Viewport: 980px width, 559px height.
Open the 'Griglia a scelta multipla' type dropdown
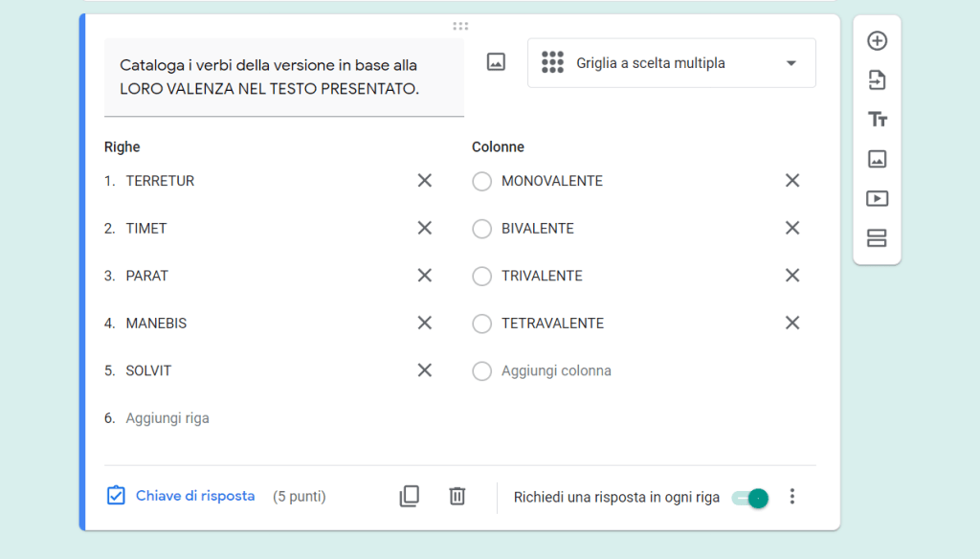click(x=671, y=63)
